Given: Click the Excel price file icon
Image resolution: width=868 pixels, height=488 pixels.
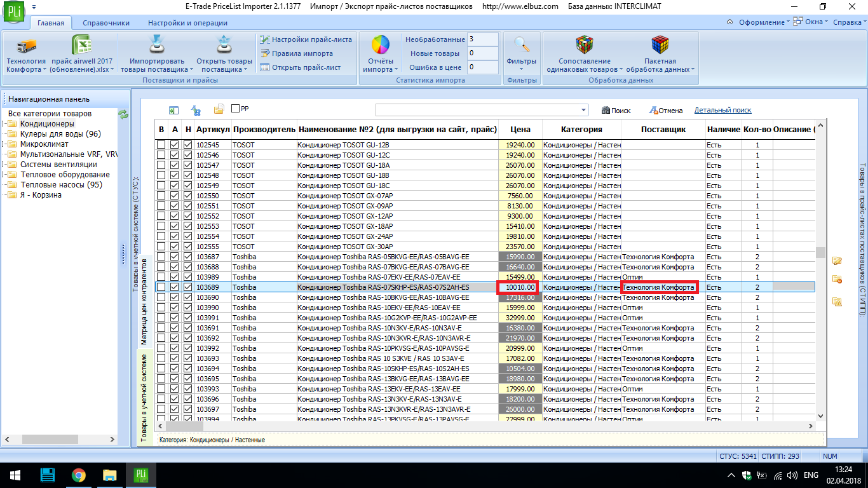Looking at the screenshot, I should point(81,46).
